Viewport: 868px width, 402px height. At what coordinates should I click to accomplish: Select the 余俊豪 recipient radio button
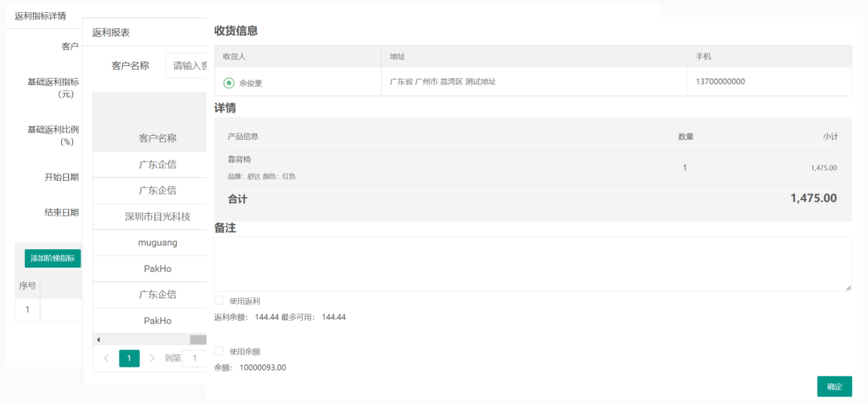tap(229, 83)
